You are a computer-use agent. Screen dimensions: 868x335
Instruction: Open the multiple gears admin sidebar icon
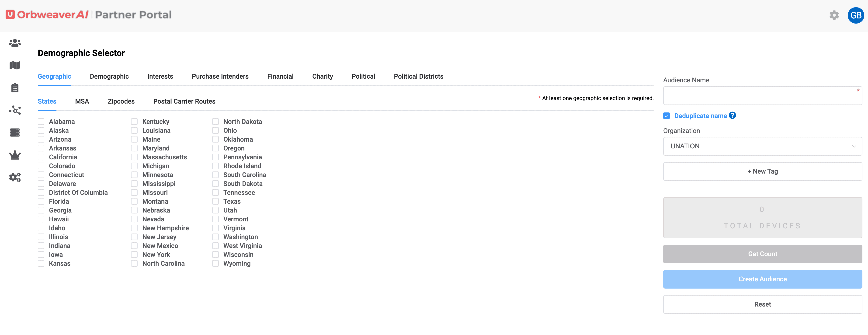15,177
